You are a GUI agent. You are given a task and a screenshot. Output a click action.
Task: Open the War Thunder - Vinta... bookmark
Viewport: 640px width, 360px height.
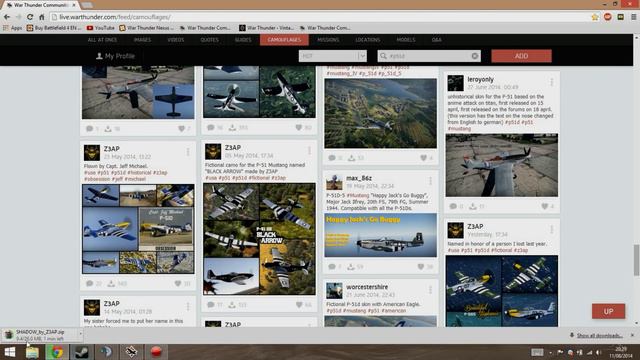266,28
